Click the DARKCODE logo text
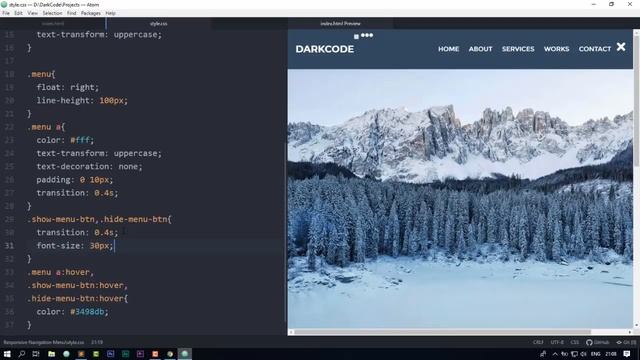This screenshot has width=640, height=360. [x=324, y=49]
